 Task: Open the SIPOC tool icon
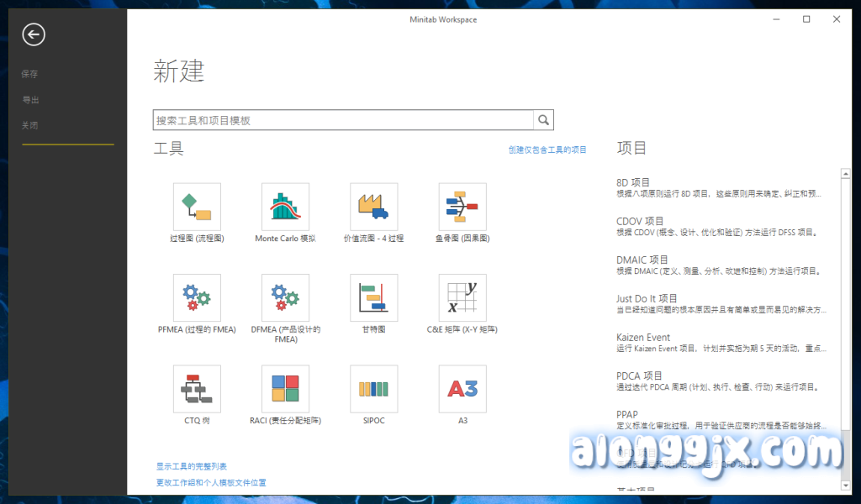[374, 388]
